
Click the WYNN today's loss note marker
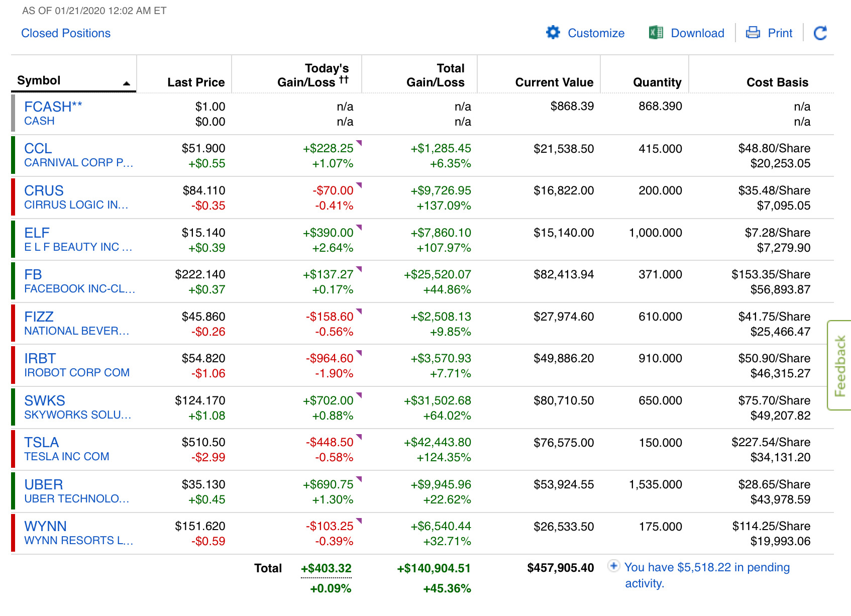coord(359,521)
